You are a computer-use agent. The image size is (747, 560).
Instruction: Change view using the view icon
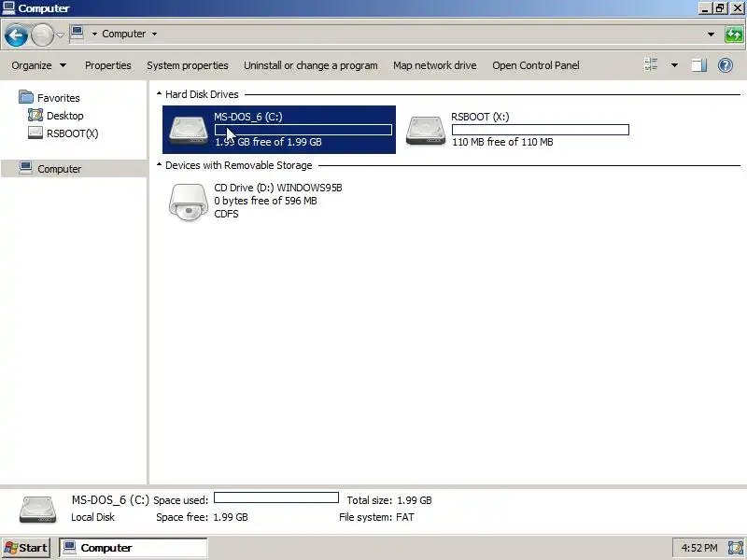click(x=651, y=64)
